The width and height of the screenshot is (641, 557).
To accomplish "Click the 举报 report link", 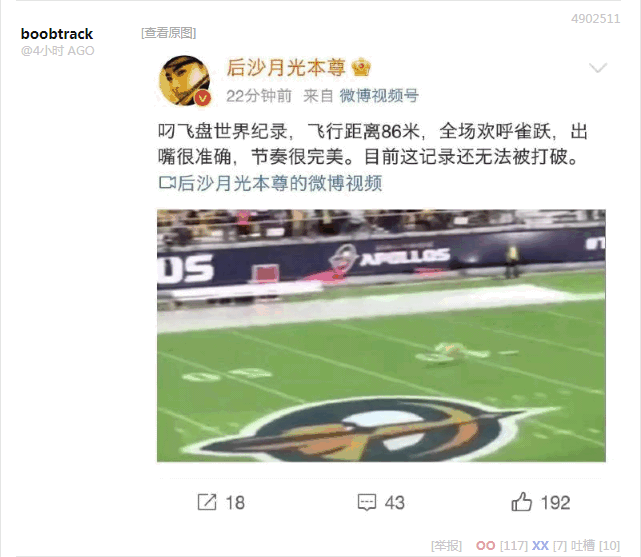I will point(446,546).
